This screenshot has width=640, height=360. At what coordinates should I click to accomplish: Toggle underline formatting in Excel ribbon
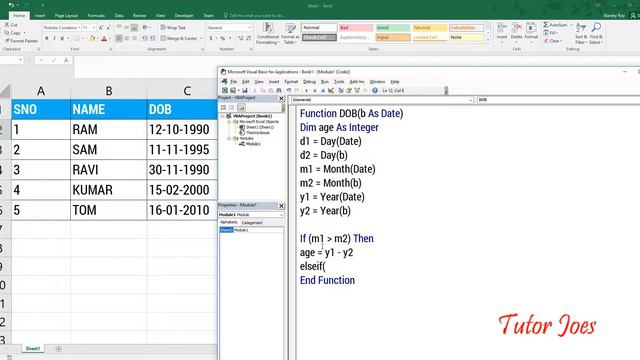(62, 38)
